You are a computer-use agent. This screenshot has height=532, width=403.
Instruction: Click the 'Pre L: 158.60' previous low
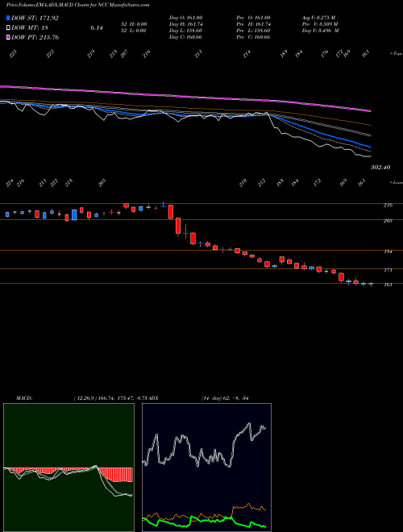(254, 31)
